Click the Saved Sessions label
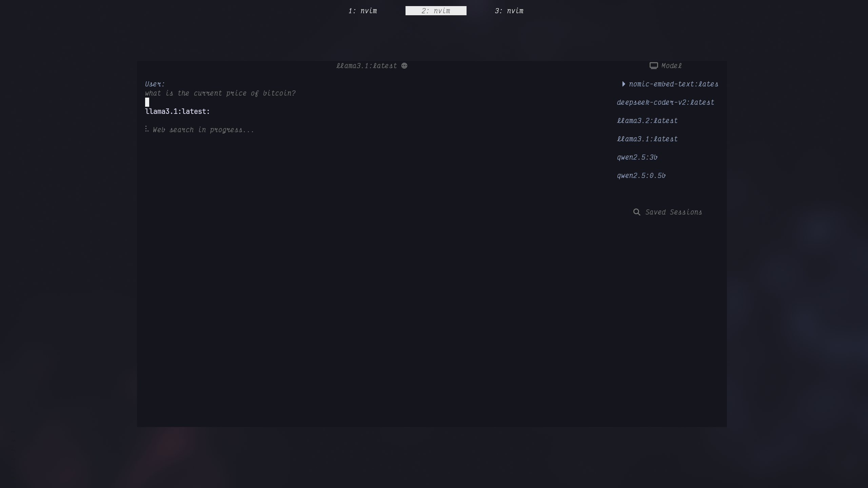868x488 pixels. 673,212
